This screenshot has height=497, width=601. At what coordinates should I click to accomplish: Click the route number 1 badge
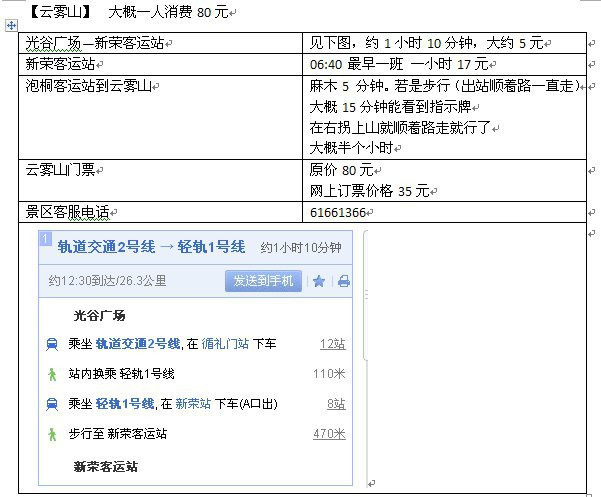44,238
